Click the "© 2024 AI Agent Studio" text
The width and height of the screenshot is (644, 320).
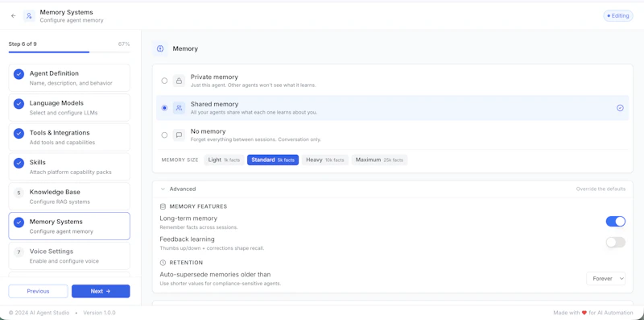[39, 313]
